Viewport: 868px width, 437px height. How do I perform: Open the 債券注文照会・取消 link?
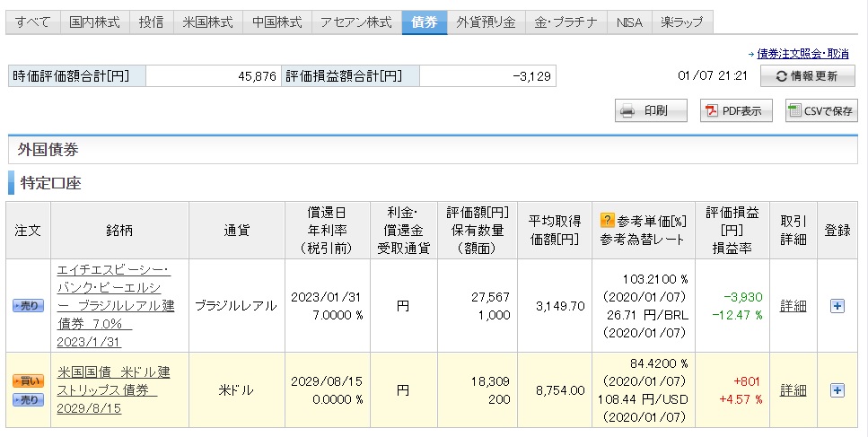802,54
